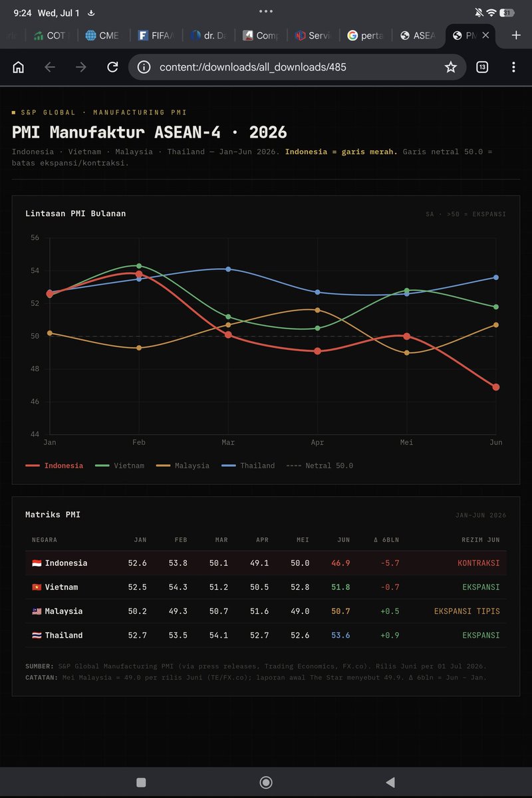The image size is (532, 798).
Task: Select Thailand June data point on chart
Action: click(x=496, y=277)
